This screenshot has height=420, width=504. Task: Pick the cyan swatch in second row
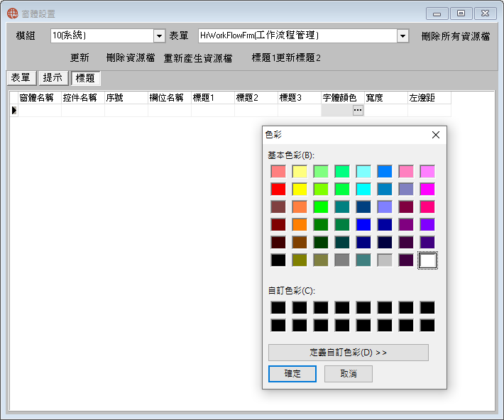coord(363,189)
